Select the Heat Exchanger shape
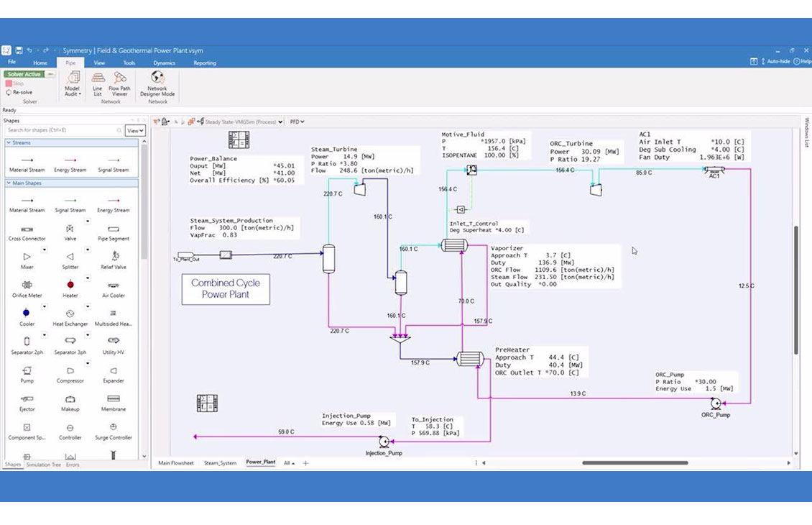Viewport: 812px width, 525px height. [70, 316]
